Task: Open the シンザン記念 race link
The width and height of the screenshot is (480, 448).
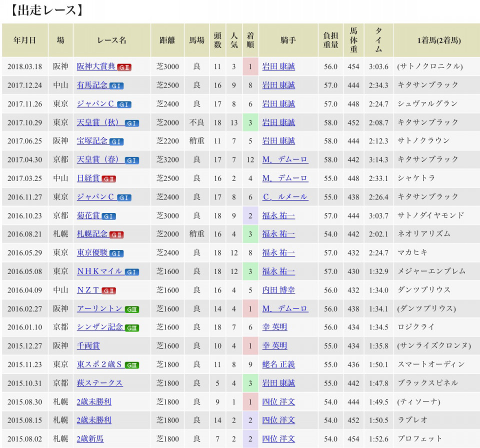Action: [100, 327]
